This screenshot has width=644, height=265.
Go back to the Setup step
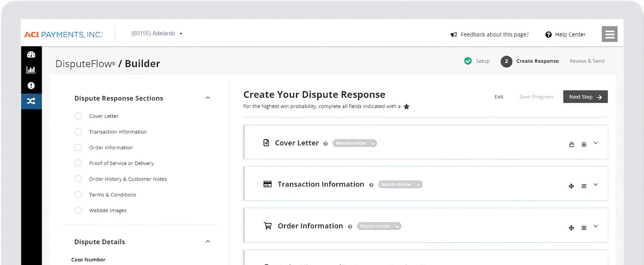point(477,61)
